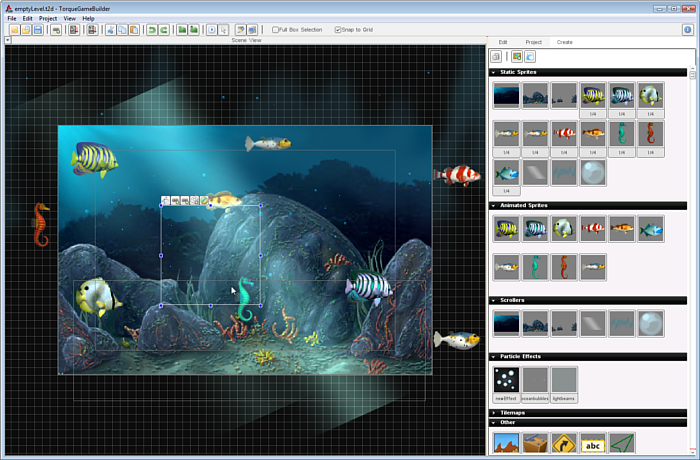The image size is (700, 460).
Task: Collapse the Static Sprites section
Action: pos(493,72)
